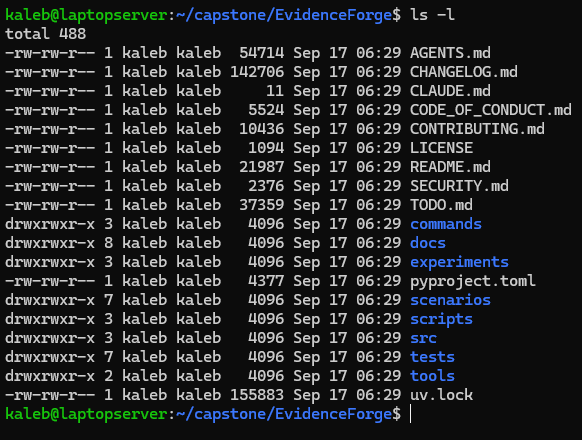The image size is (582, 440).
Task: Click the blue scripts directory name
Action: 441,319
